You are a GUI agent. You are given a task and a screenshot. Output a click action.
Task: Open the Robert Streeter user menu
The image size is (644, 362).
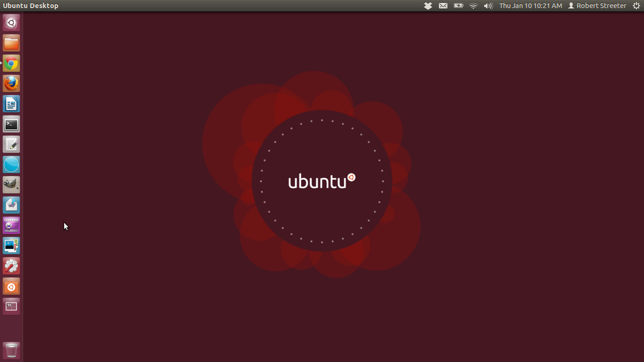tap(597, 6)
